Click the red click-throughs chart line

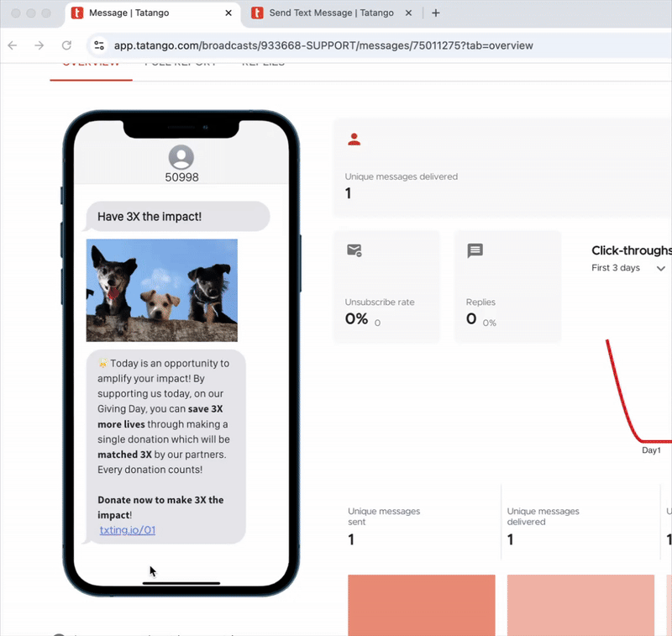click(622, 395)
